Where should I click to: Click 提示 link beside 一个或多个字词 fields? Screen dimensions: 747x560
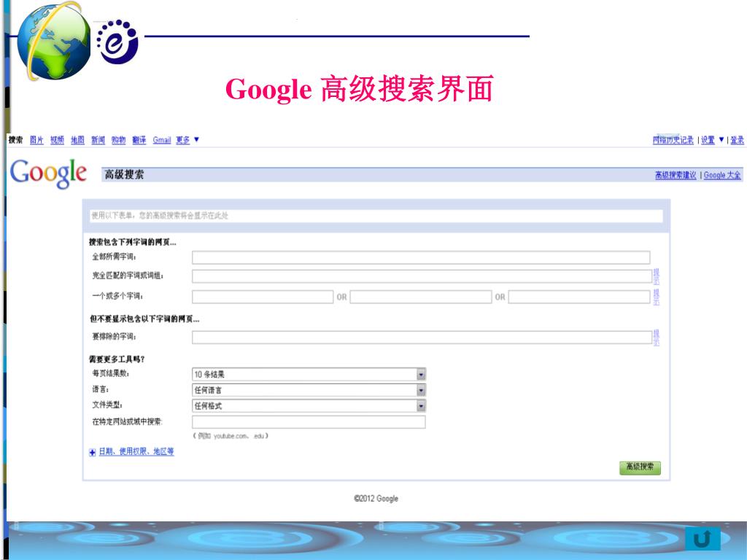[656, 297]
